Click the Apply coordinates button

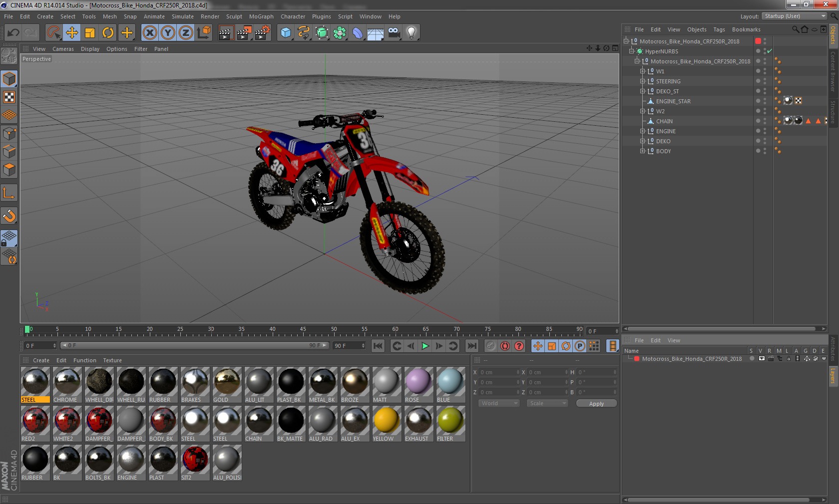pos(596,403)
